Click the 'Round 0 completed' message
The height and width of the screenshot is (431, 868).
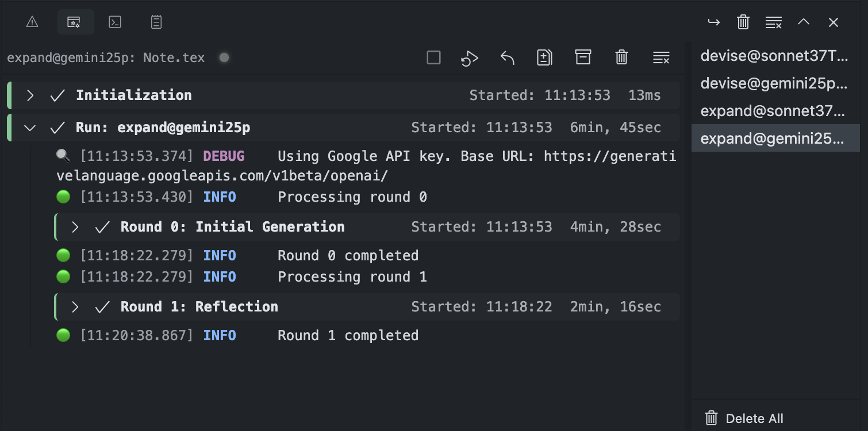click(x=348, y=255)
